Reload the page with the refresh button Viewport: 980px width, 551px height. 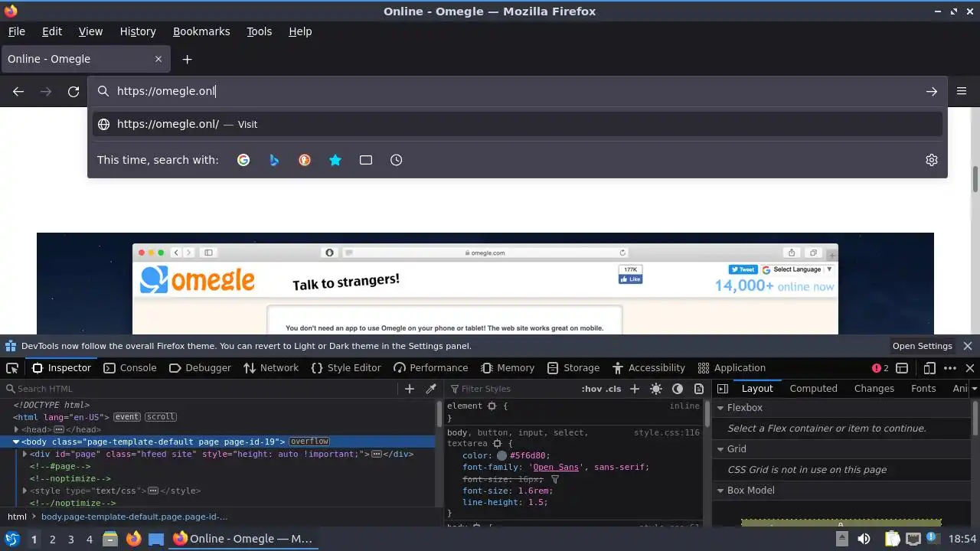73,91
